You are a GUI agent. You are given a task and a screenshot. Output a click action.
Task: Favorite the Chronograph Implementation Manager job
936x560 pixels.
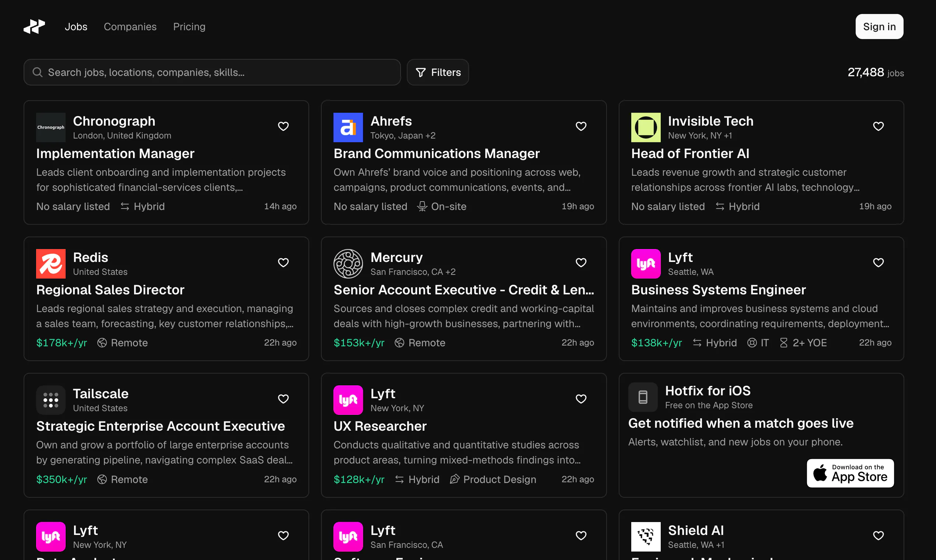click(x=283, y=126)
